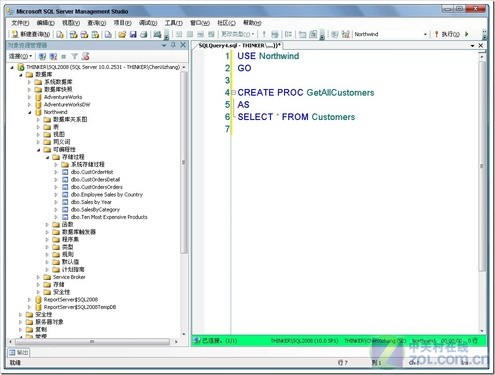
Task: Expand the AdventureWorks database node
Action: pyautogui.click(x=29, y=97)
